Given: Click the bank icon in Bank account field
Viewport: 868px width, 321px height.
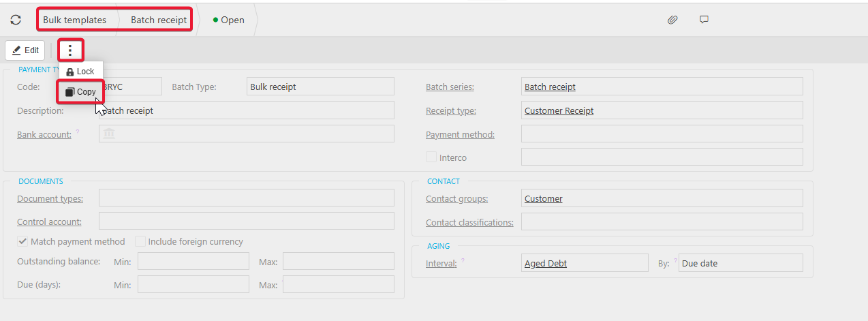Looking at the screenshot, I should (109, 134).
